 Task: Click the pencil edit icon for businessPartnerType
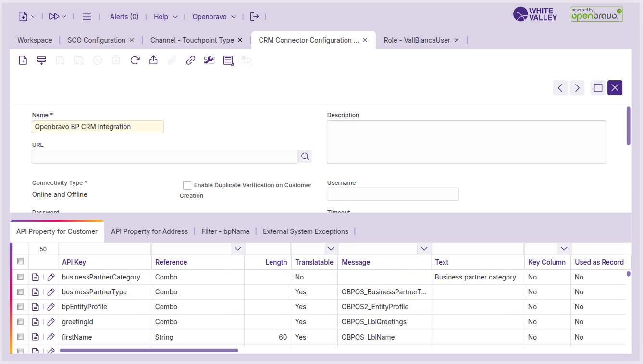click(x=51, y=292)
